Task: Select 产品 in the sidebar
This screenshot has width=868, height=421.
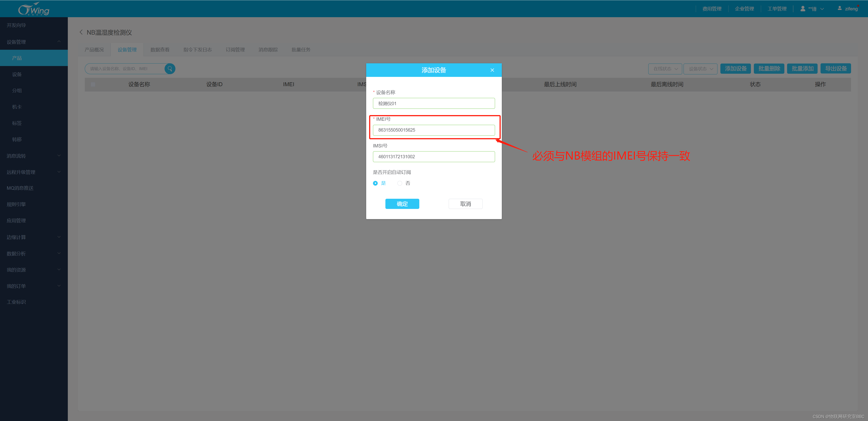Action: point(34,58)
